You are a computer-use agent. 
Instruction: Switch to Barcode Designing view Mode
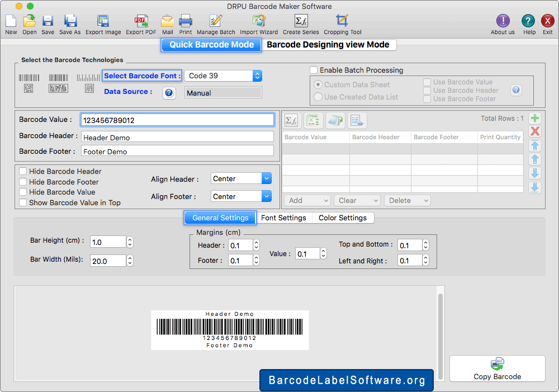tap(328, 45)
